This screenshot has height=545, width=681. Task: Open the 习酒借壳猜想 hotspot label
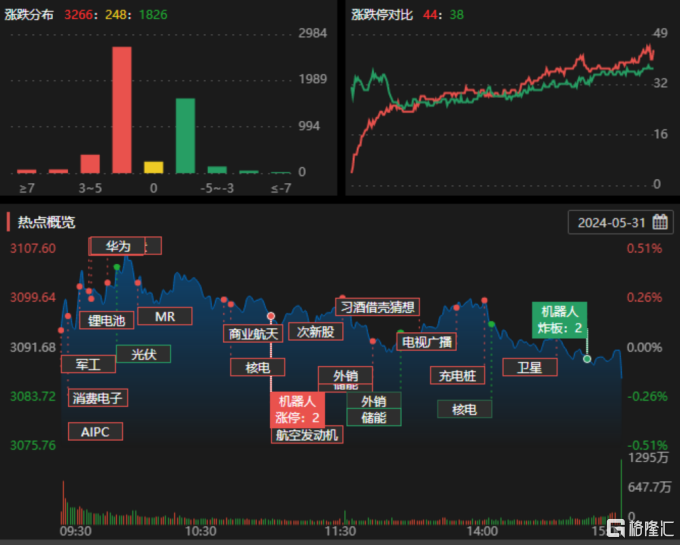tap(377, 307)
